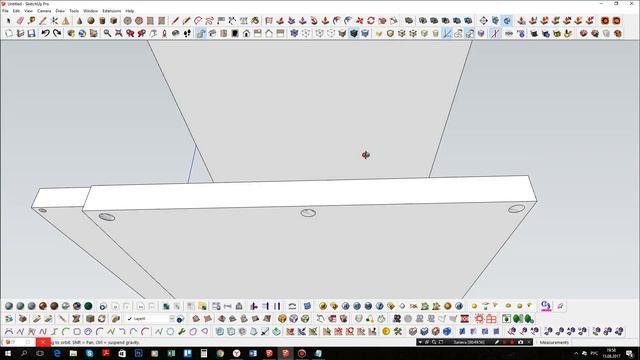Open the File menu
Viewport: 640px width, 360px height.
(5, 11)
